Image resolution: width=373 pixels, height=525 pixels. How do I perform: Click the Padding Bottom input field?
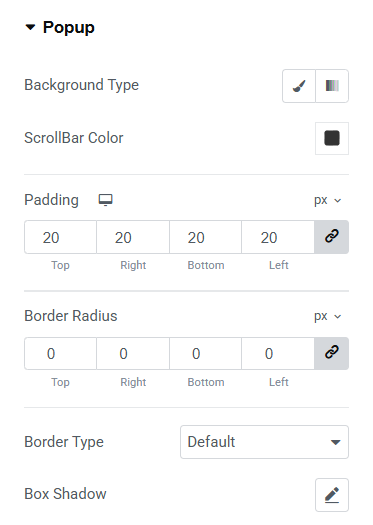click(x=206, y=237)
